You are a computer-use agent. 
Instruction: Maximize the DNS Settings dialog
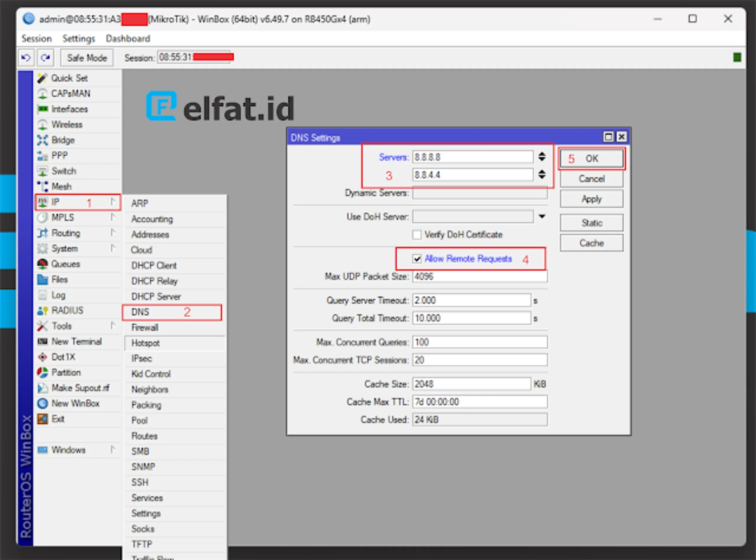tap(608, 137)
